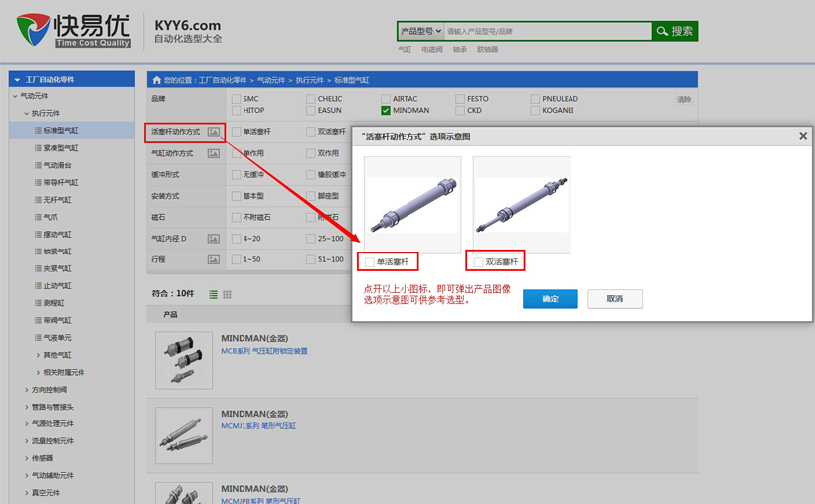Image resolution: width=815 pixels, height=504 pixels.
Task: Confirm with the 确定 button
Action: 550,299
